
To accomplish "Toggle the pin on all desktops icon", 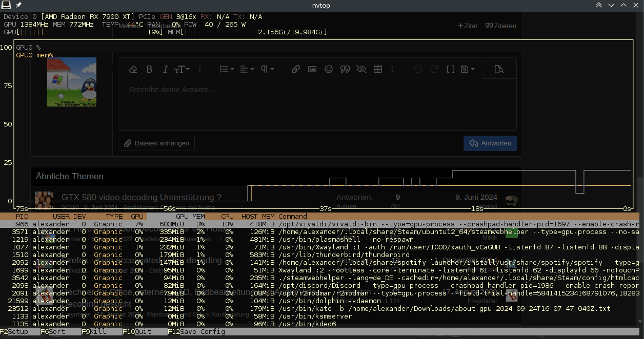I will [x=18, y=5].
